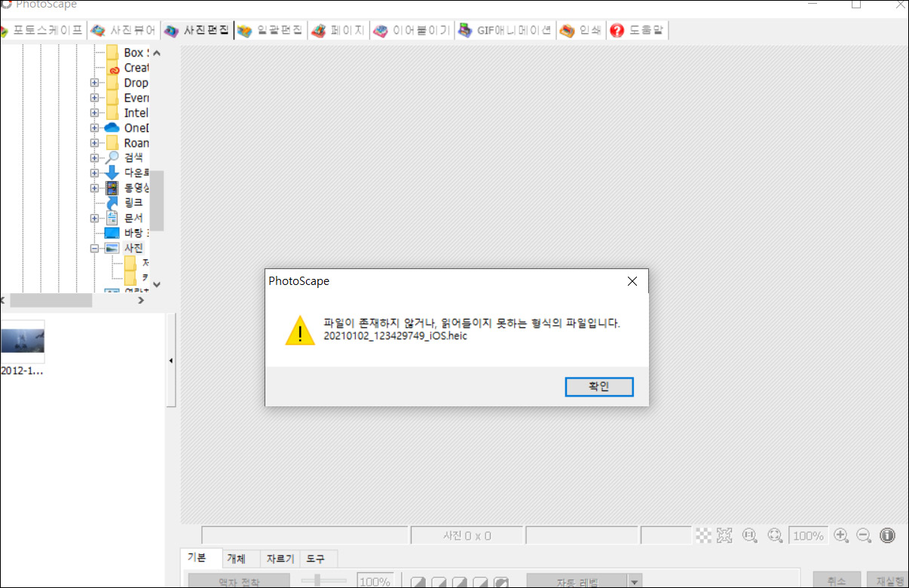This screenshot has width=909, height=588.
Task: Close the PhotoScape error dialog
Action: tap(632, 281)
